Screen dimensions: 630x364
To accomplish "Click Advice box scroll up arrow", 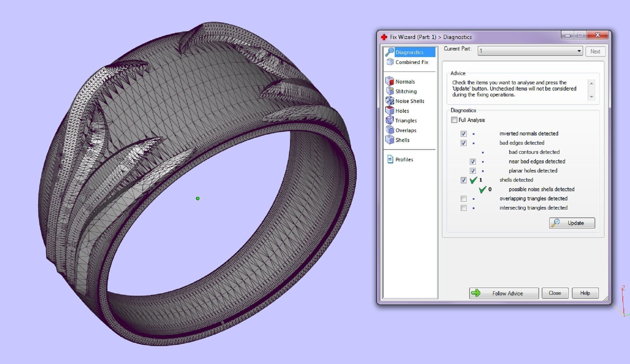I will click(591, 83).
